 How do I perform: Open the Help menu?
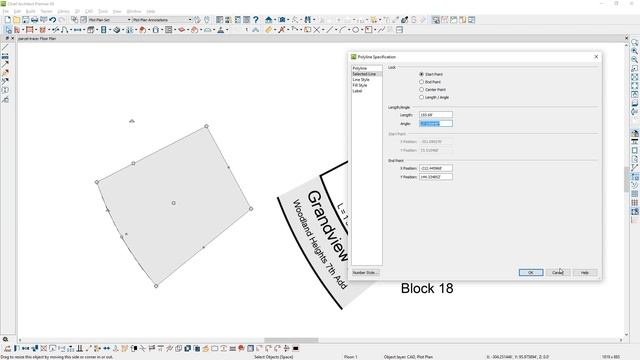[x=151, y=11]
